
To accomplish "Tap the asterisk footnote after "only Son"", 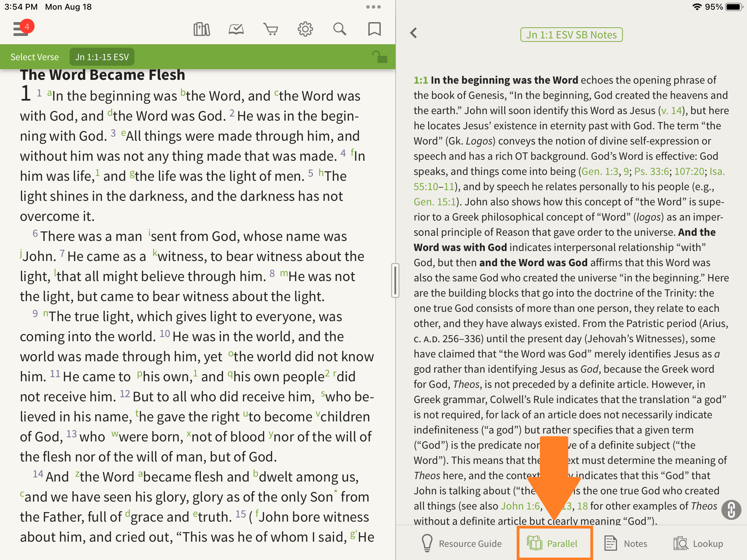I will click(x=335, y=492).
